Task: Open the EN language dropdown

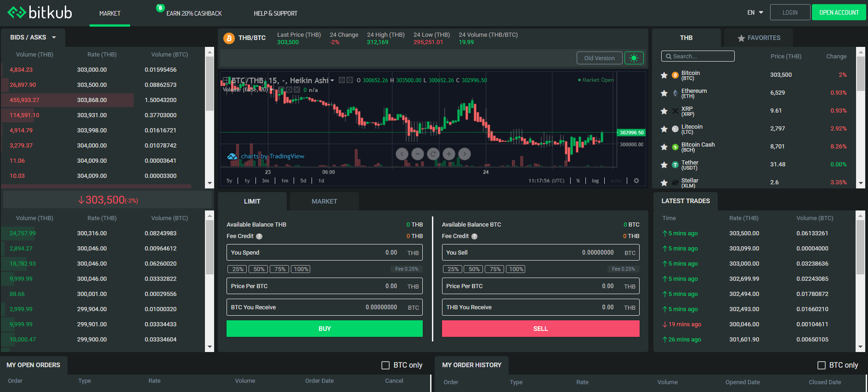Action: [x=755, y=13]
